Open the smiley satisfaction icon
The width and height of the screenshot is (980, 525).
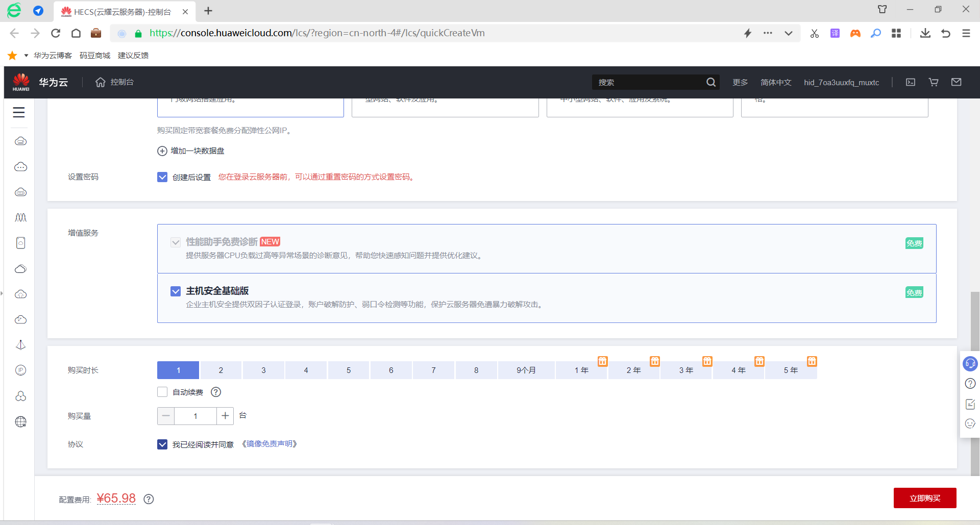(970, 423)
